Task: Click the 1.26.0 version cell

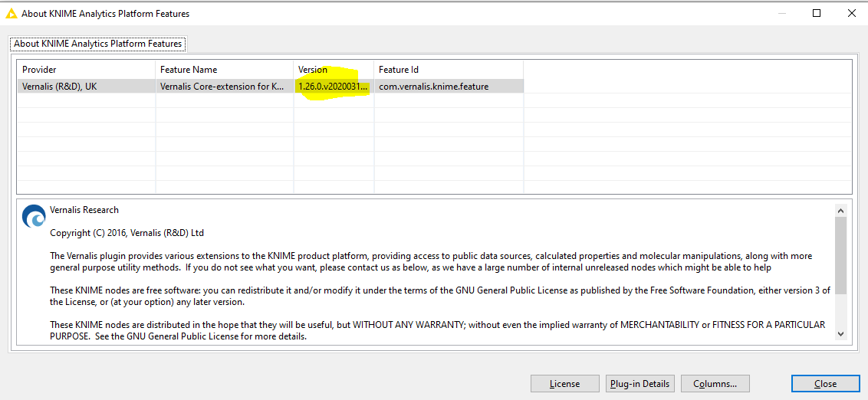Action: 334,87
